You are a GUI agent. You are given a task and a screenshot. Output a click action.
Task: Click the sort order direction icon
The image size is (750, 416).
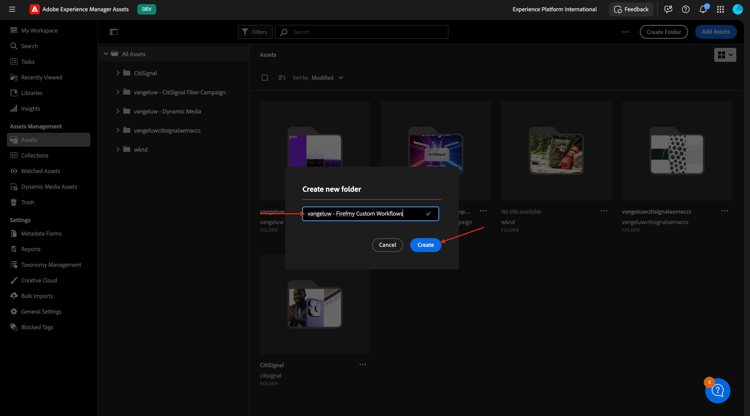tap(282, 77)
